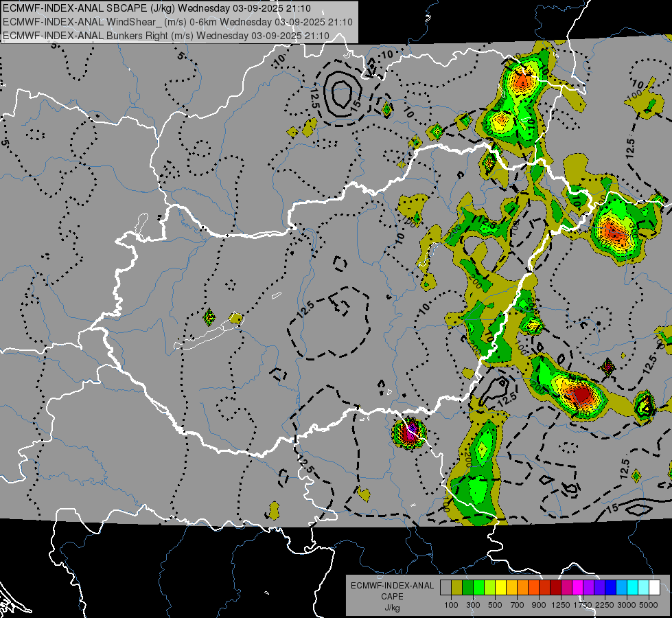Click the 'ECMWF-INDEX-ANAL' label in the legend box
The height and width of the screenshot is (618, 672).
coord(392,586)
